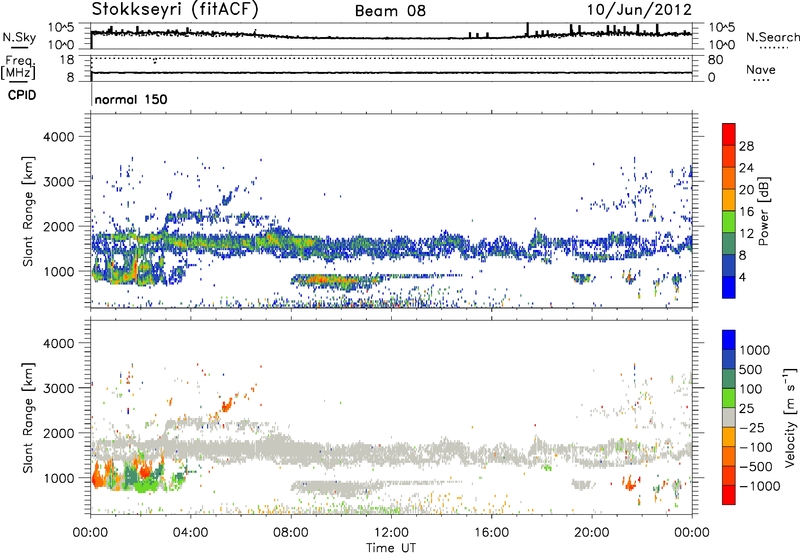This screenshot has width=800, height=554.
Task: Click the Slant Range label of power panel
Action: coord(29,211)
